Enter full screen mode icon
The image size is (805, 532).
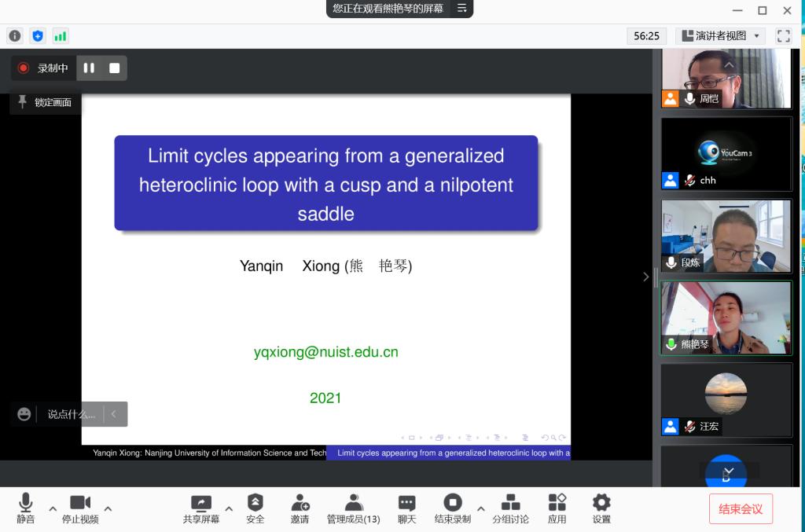(x=783, y=36)
